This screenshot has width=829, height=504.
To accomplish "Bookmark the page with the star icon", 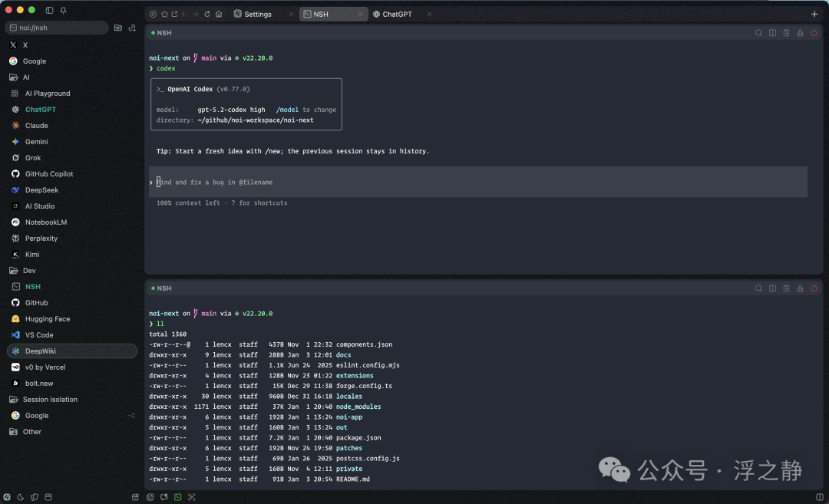I will point(164,15).
